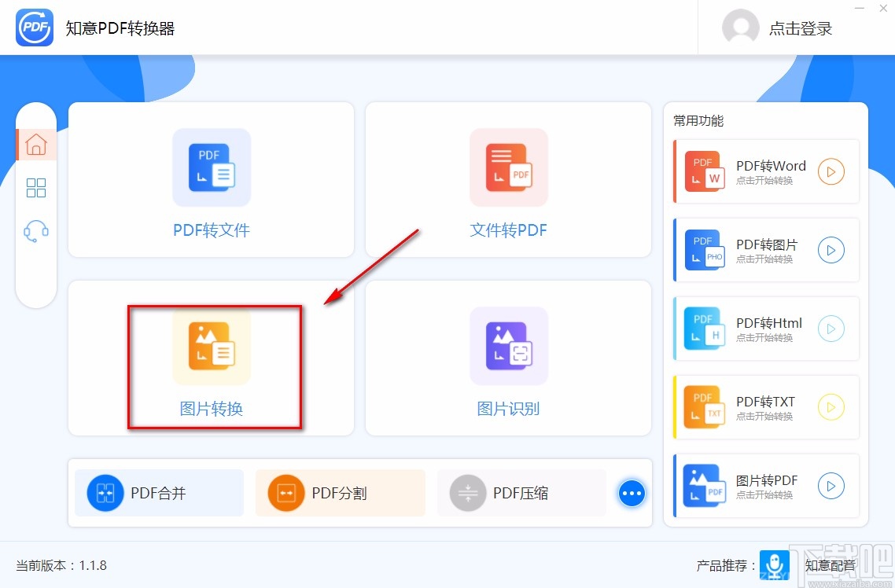
Task: Select the PDF分割 split function
Action: click(340, 492)
